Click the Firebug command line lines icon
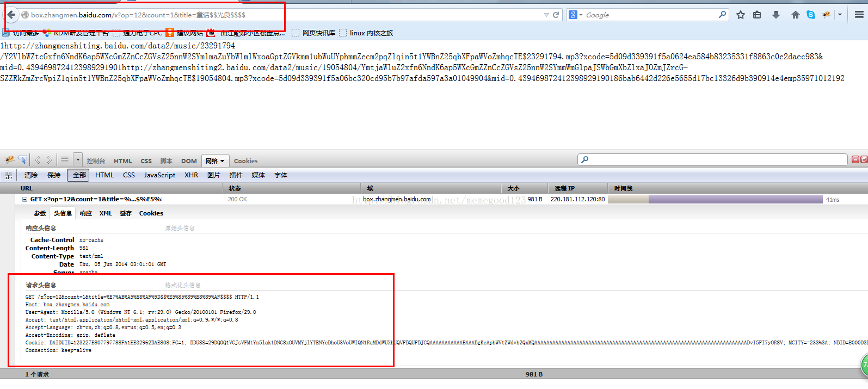868x389 pixels. 65,160
